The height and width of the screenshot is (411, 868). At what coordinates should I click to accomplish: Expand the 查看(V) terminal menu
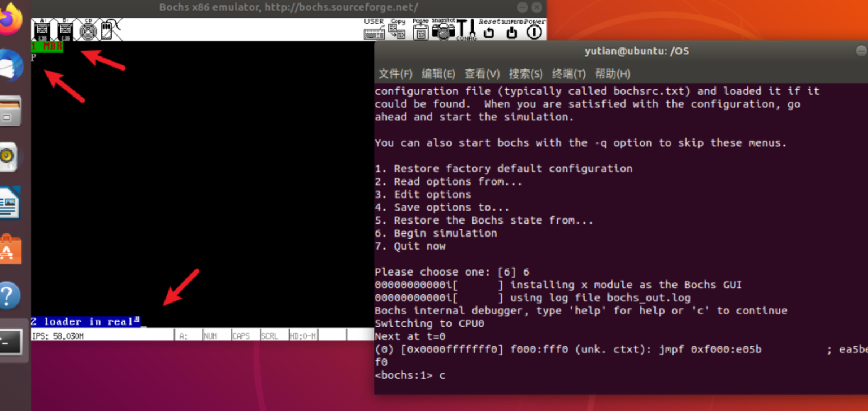482,74
